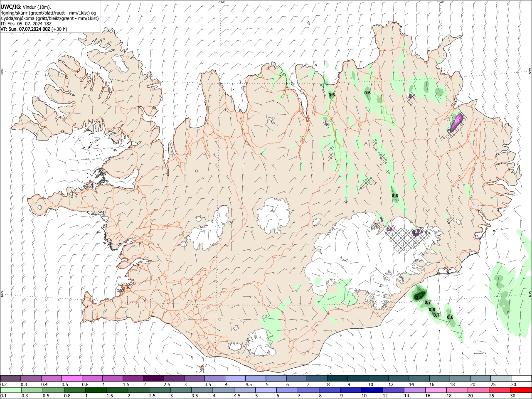Pick the 9 swatch on the blue rain scale
This screenshot has height=399, width=532.
pos(351,390)
